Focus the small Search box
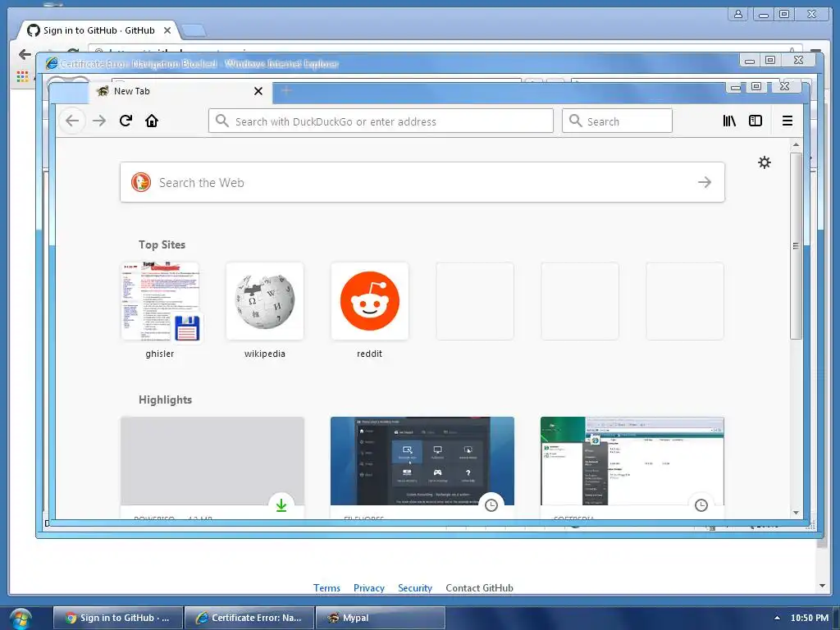Image resolution: width=840 pixels, height=630 pixels. (x=617, y=121)
